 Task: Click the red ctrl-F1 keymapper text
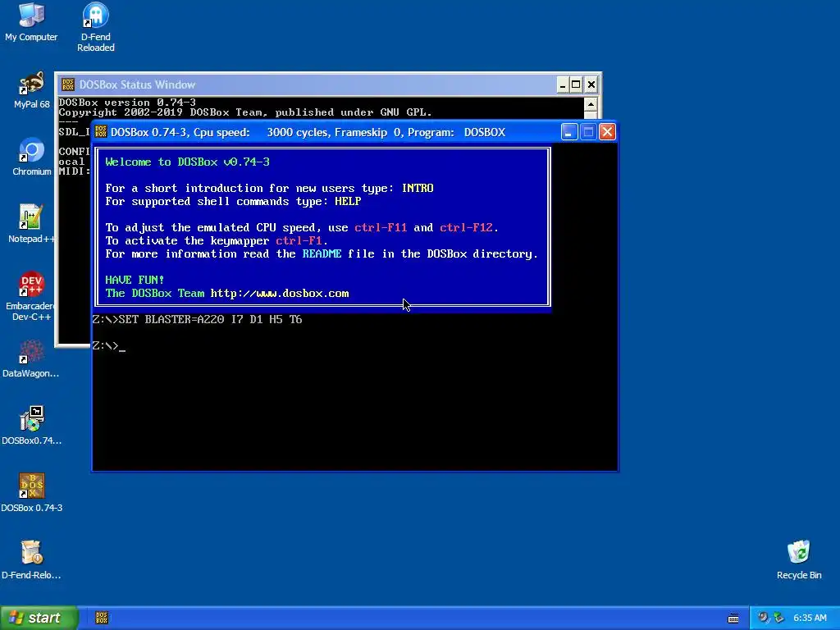pyautogui.click(x=299, y=241)
